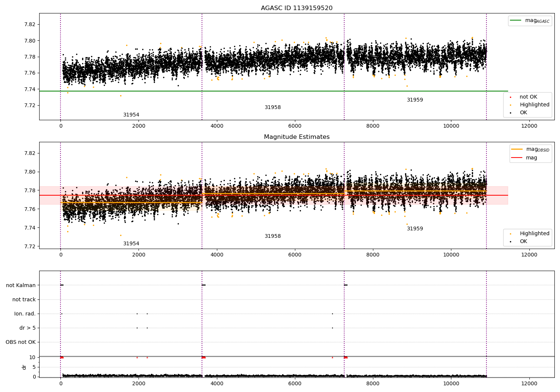Click red 'mag' legend line in middle panel
Image resolution: width=560 pixels, height=392 pixels.
[517, 158]
